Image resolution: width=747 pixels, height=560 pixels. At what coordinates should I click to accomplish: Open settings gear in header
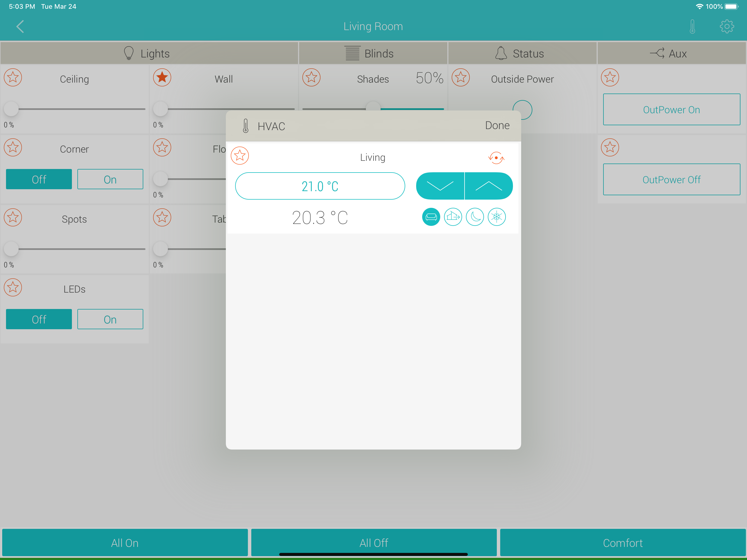coord(727,26)
